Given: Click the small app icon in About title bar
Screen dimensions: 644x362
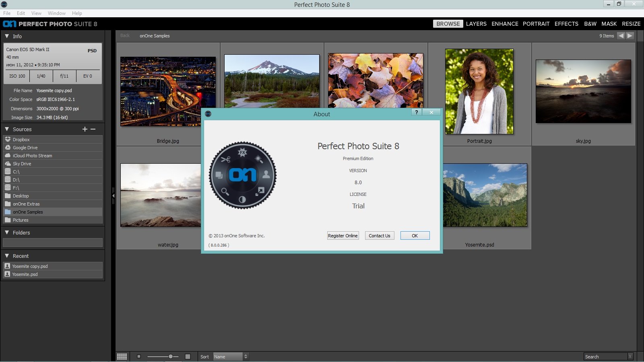Looking at the screenshot, I should tap(208, 114).
